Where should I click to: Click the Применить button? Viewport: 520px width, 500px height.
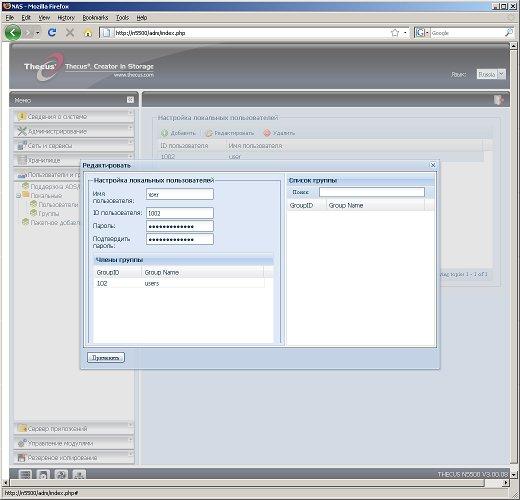106,357
